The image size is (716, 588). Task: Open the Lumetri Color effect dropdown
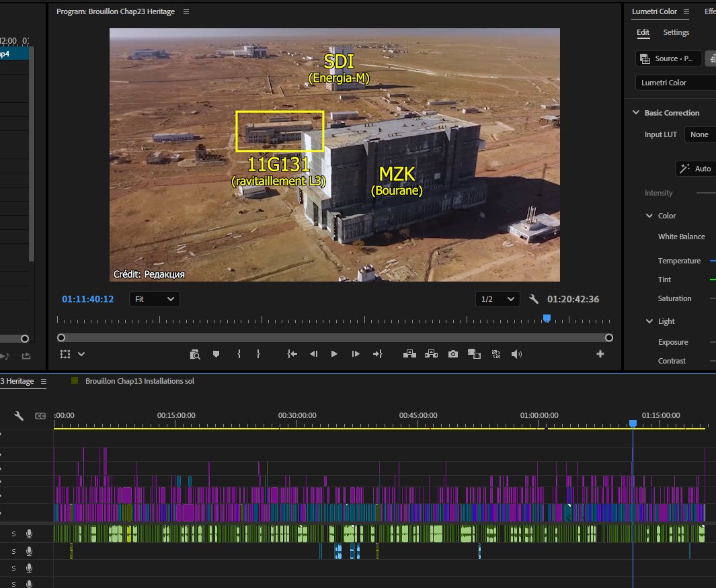click(676, 83)
